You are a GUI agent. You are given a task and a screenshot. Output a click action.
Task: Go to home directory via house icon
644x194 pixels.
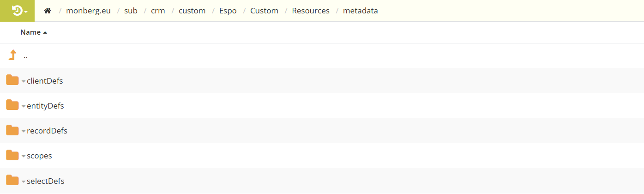pyautogui.click(x=47, y=11)
